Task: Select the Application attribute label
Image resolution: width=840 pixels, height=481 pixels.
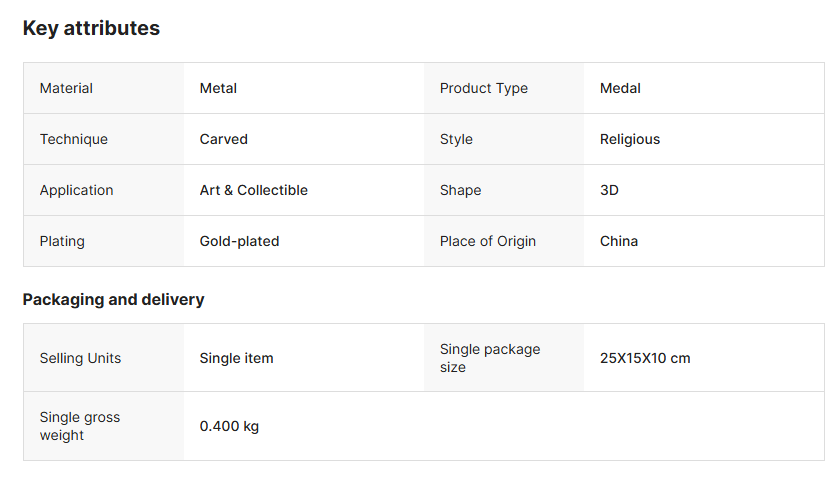Action: 77,190
